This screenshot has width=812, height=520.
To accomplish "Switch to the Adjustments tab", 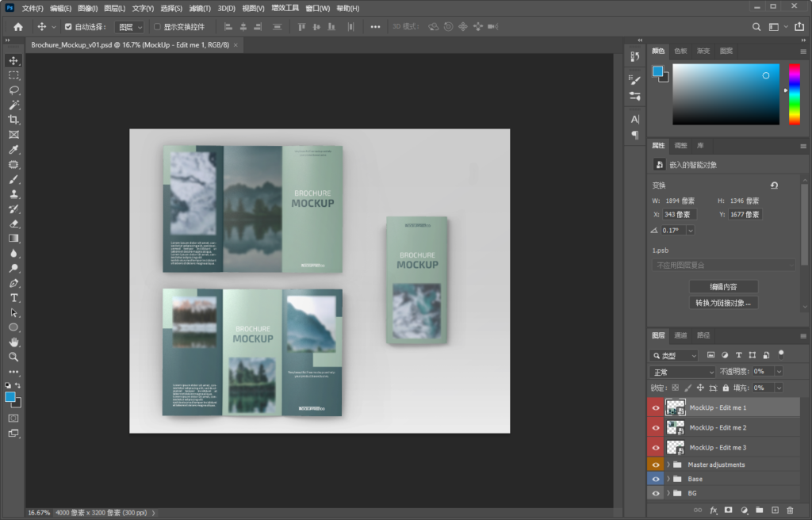I will (680, 146).
